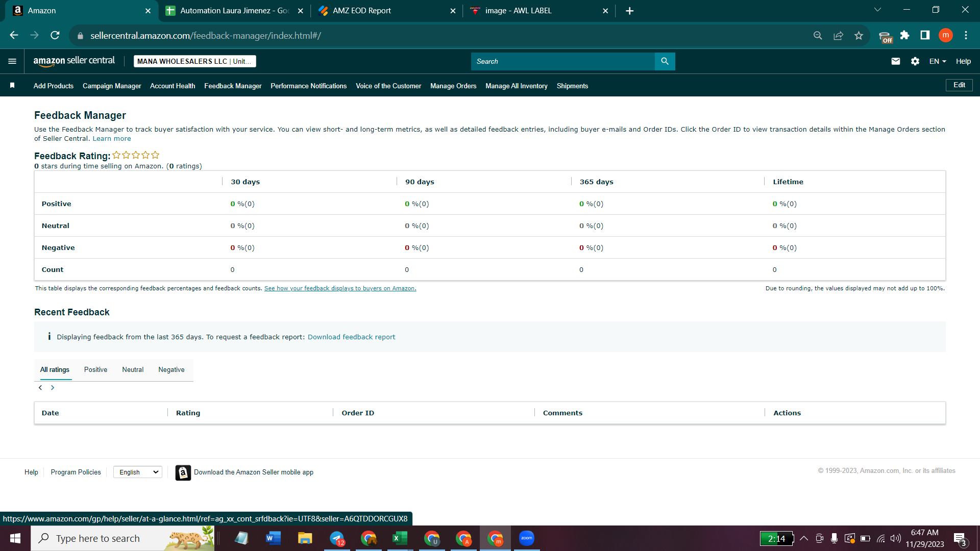This screenshot has height=551, width=980.
Task: Click the Learn more link
Action: tap(112, 139)
